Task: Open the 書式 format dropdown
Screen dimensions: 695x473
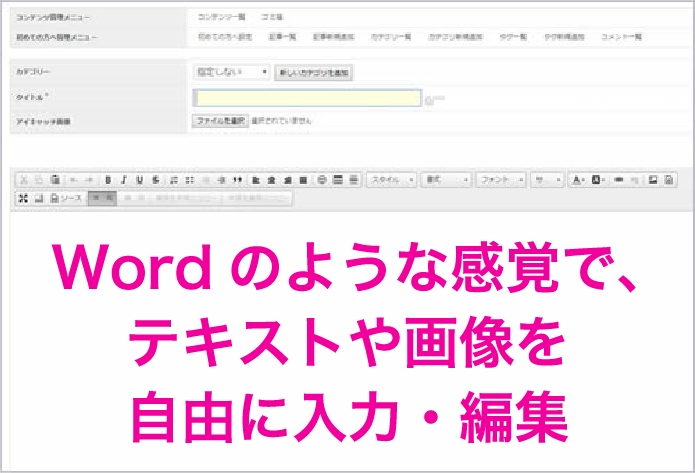Action: click(446, 180)
